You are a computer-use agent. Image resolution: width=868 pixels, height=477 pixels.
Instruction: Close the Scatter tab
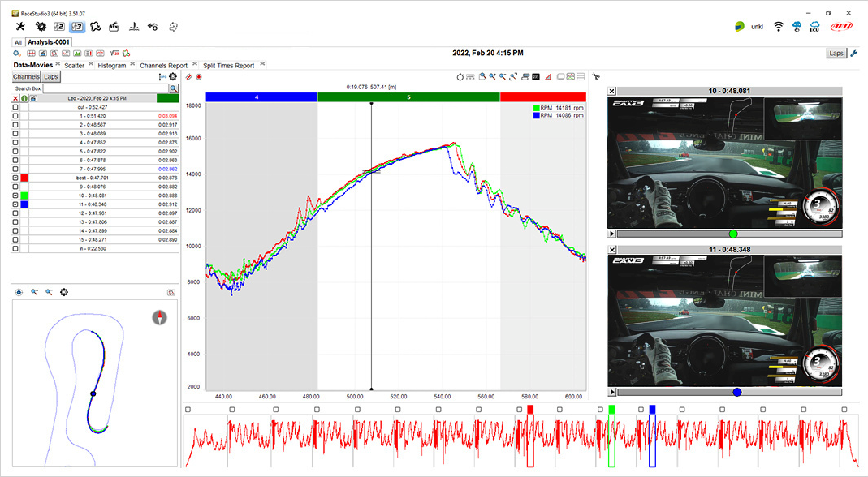click(x=91, y=64)
